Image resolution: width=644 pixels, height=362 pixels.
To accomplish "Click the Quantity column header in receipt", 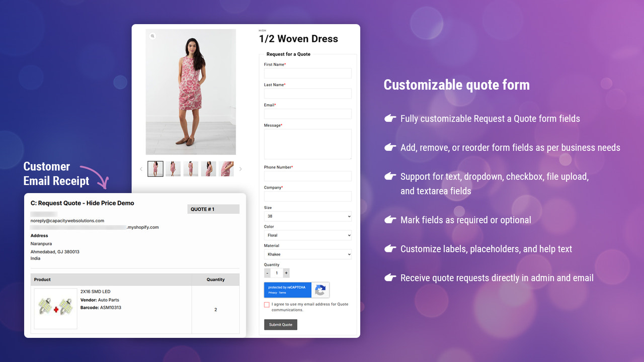I will tap(215, 280).
